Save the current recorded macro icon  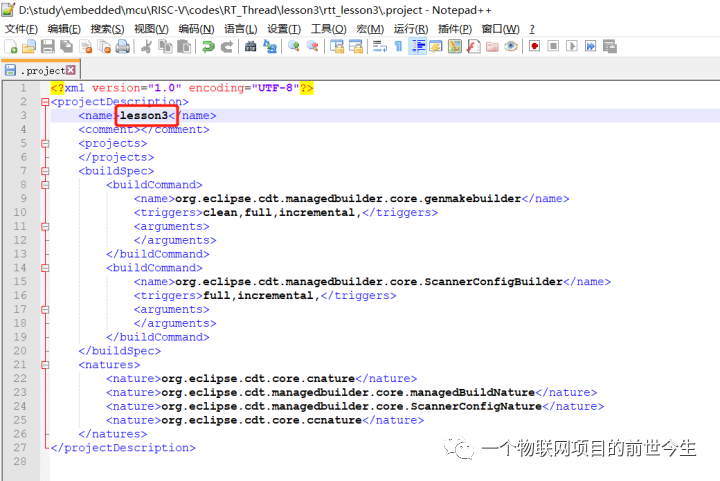(610, 46)
